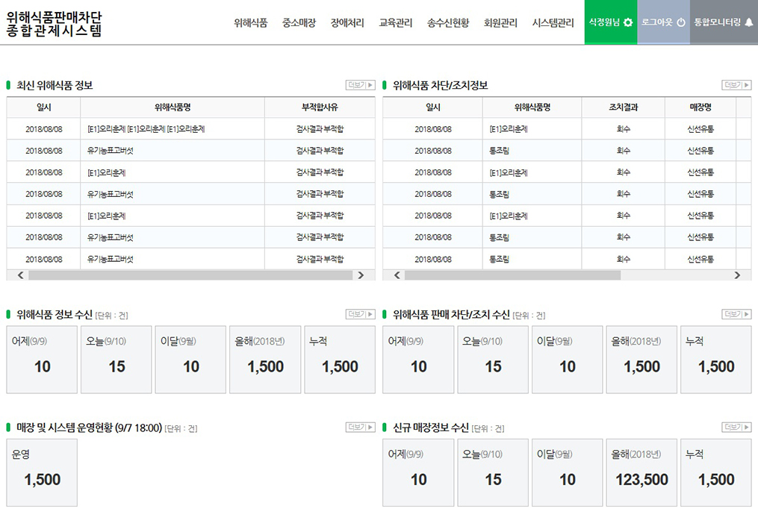This screenshot has width=758, height=532.
Task: Open the 회원관리 menu
Action: click(x=500, y=22)
